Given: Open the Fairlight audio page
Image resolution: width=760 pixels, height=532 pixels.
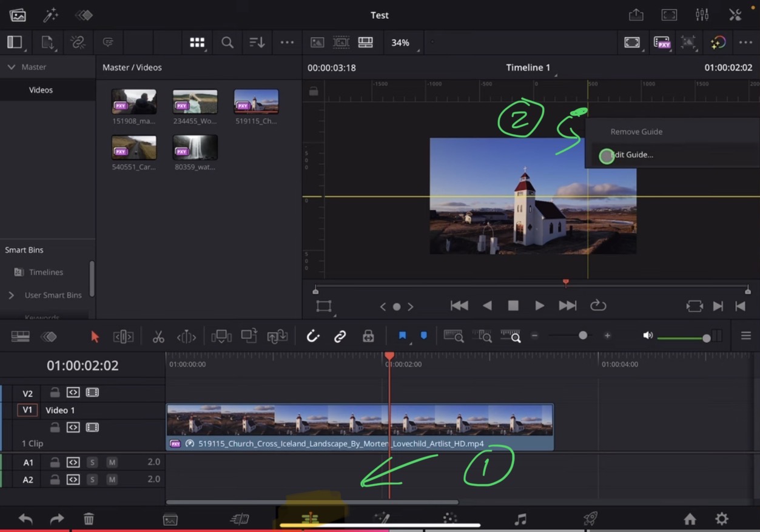Looking at the screenshot, I should coord(519,519).
